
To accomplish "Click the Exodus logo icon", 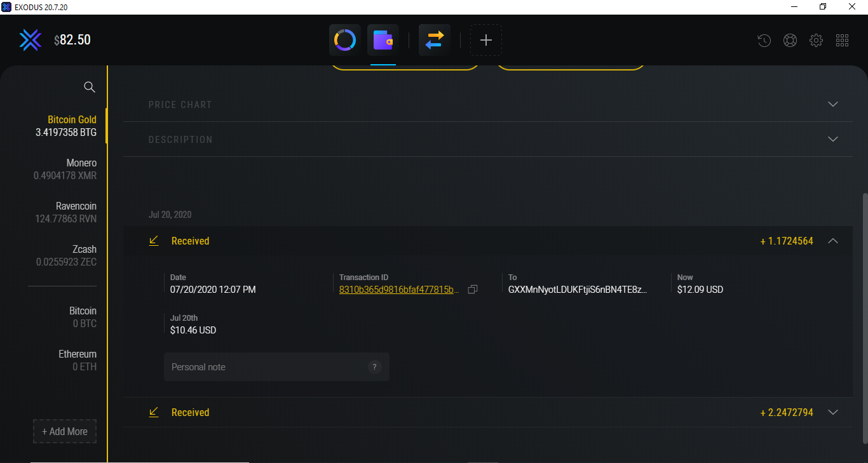I will 30,40.
